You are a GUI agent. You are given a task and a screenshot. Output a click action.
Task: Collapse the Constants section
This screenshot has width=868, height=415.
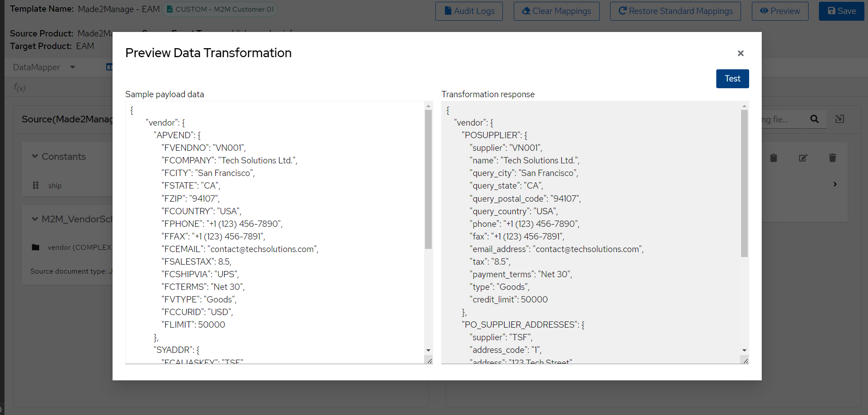coord(35,156)
